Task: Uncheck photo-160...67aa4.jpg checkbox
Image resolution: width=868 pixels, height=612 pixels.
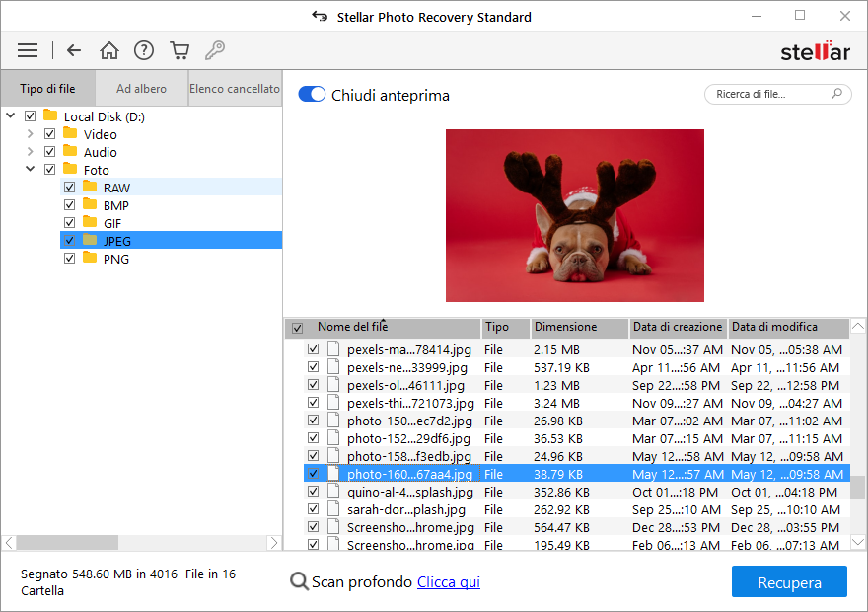Action: [x=314, y=474]
